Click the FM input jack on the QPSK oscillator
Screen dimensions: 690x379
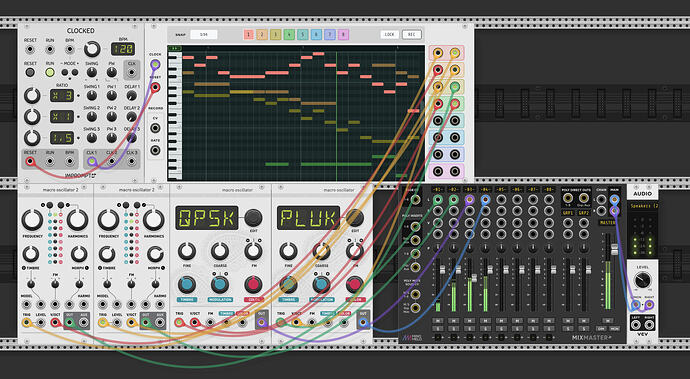(x=210, y=323)
